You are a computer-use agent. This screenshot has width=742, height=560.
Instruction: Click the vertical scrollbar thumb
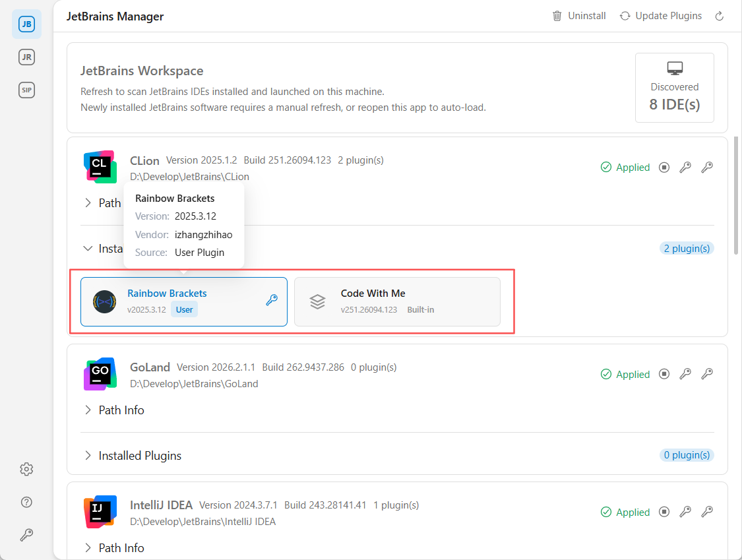click(x=736, y=195)
